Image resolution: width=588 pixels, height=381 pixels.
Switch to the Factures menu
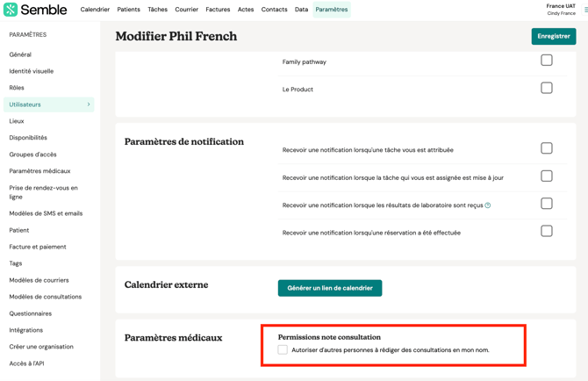[218, 10]
